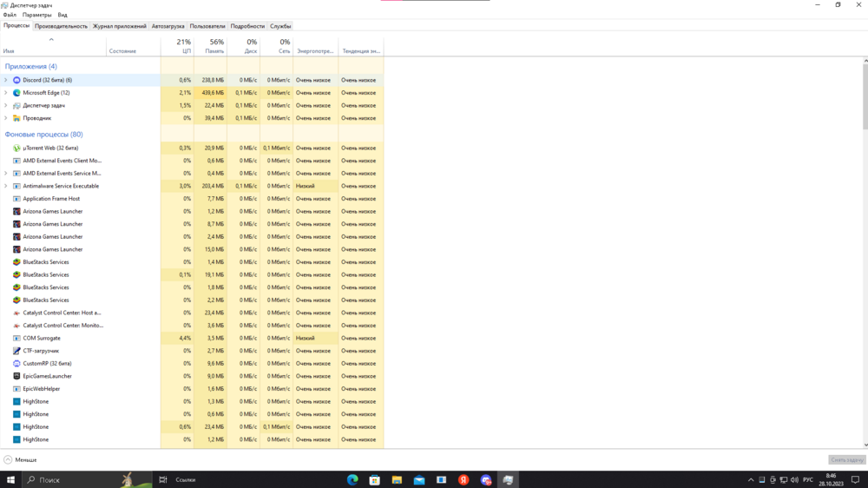
Task: Sort by the Диск column header
Action: tap(244, 47)
